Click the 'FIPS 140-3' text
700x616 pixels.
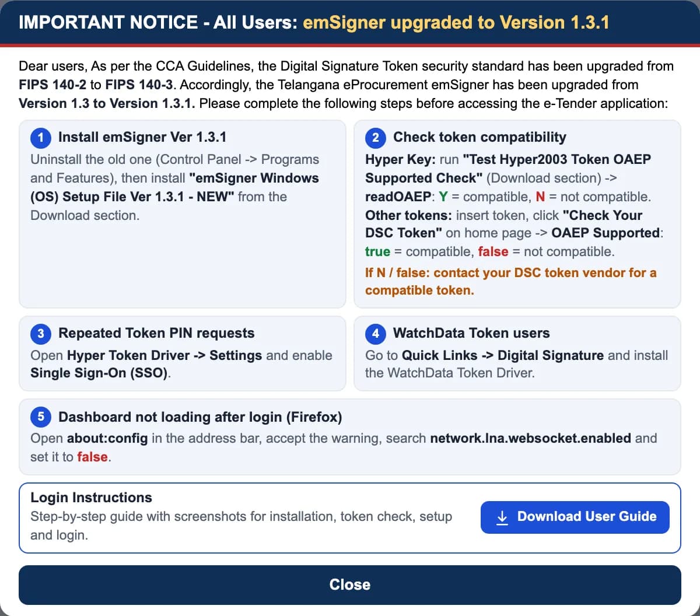click(x=139, y=85)
